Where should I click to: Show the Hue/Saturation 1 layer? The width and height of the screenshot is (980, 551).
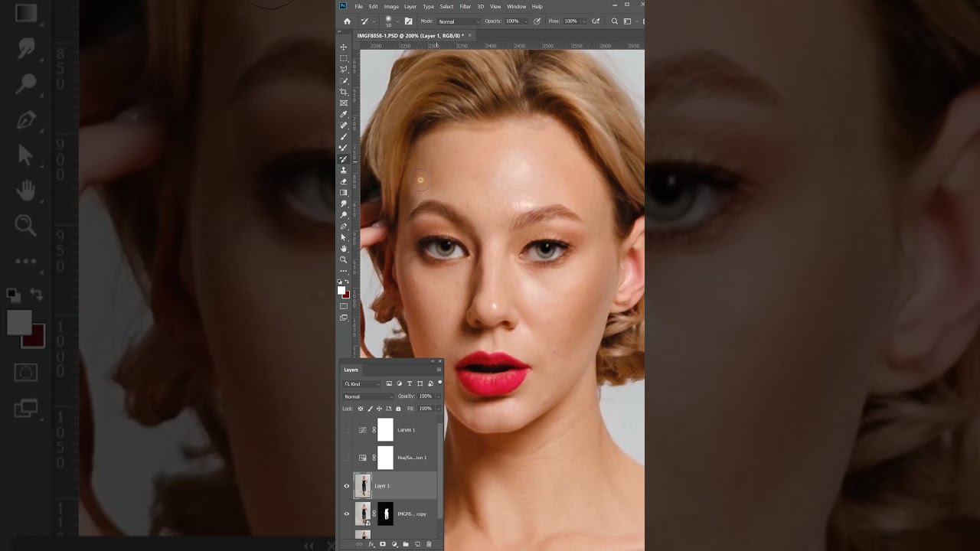347,458
